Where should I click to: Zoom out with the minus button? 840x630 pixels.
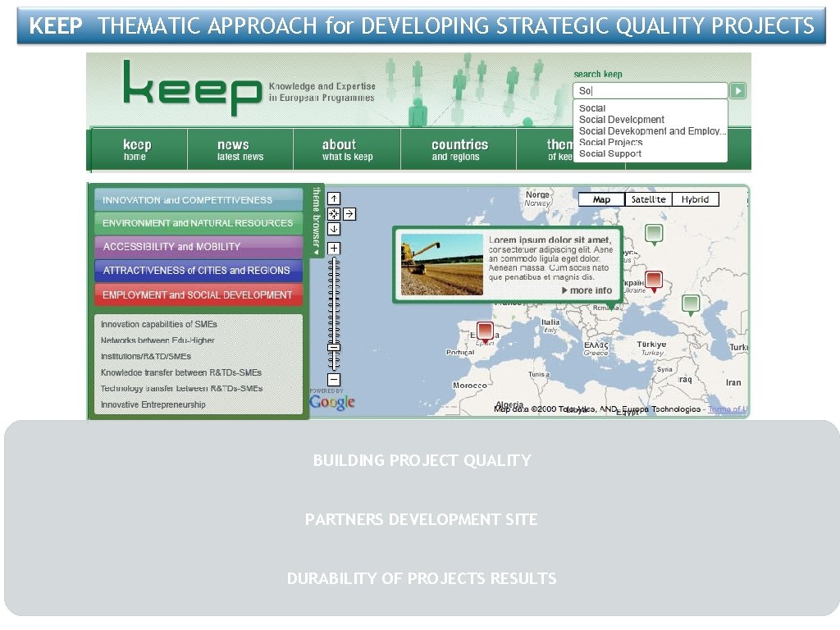[x=334, y=380]
